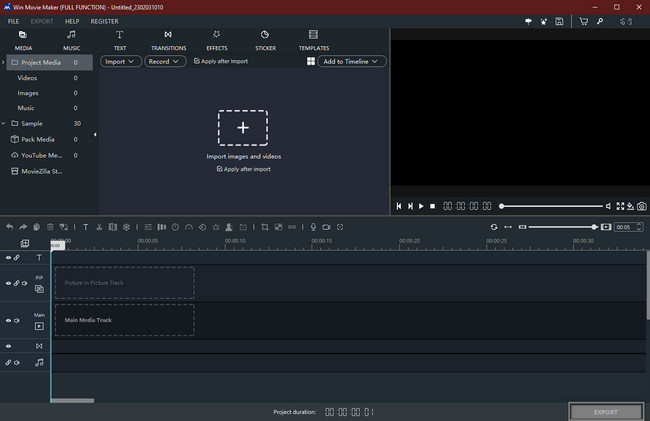650x421 pixels.
Task: Click the equalizer bars icon in toolbar
Action: (x=162, y=227)
